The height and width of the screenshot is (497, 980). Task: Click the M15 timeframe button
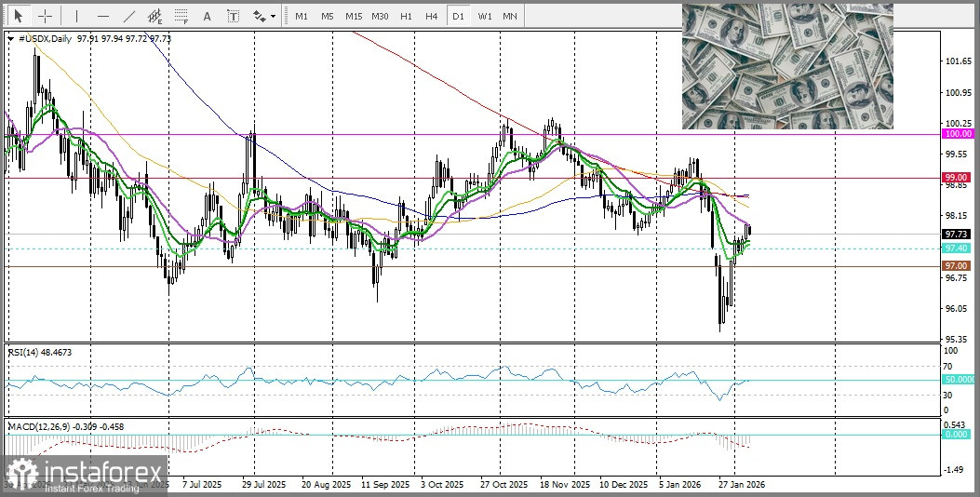[353, 16]
